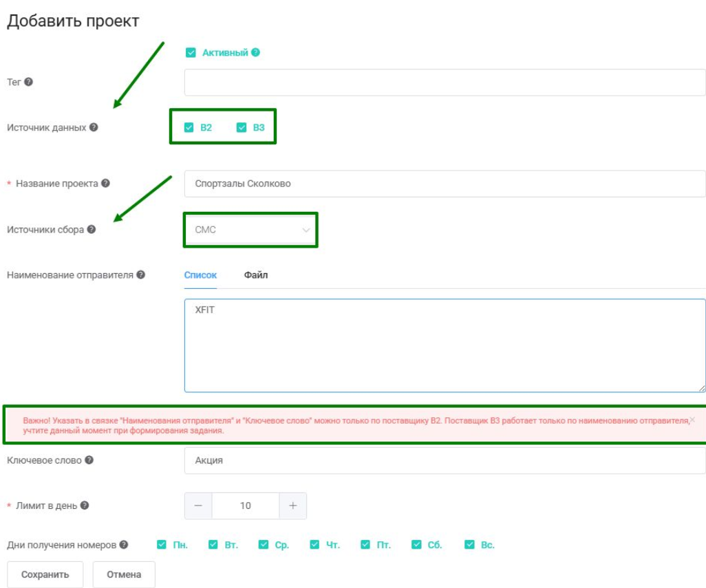Image resolution: width=706 pixels, height=588 pixels.
Task: Toggle the Пт. day checkbox
Action: 365,545
